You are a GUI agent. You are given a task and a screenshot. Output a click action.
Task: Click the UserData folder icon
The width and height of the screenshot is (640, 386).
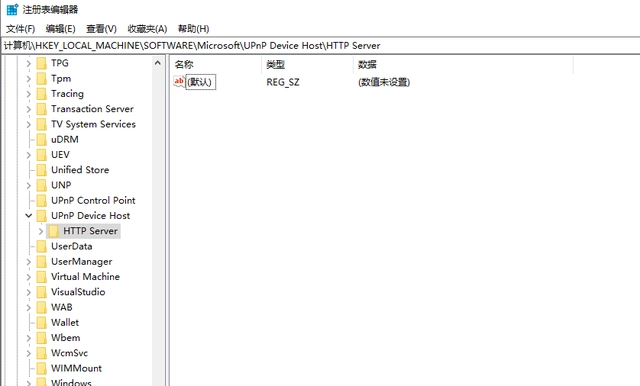42,246
